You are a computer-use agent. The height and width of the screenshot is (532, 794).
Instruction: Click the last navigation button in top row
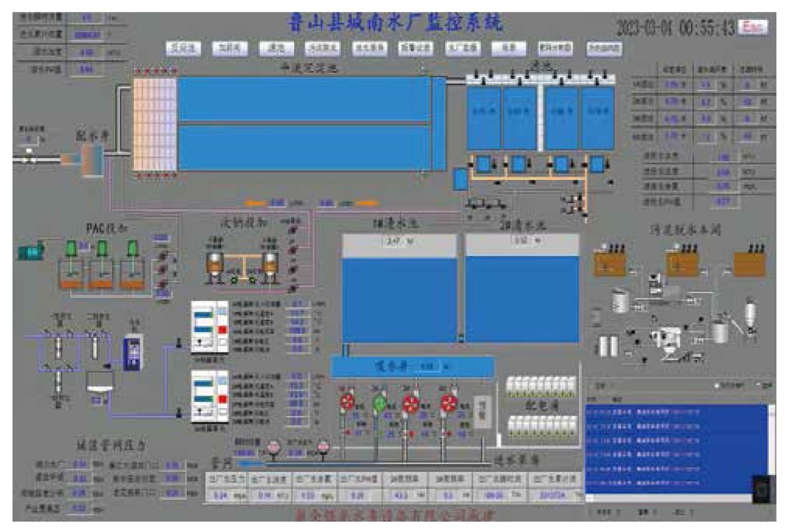604,48
